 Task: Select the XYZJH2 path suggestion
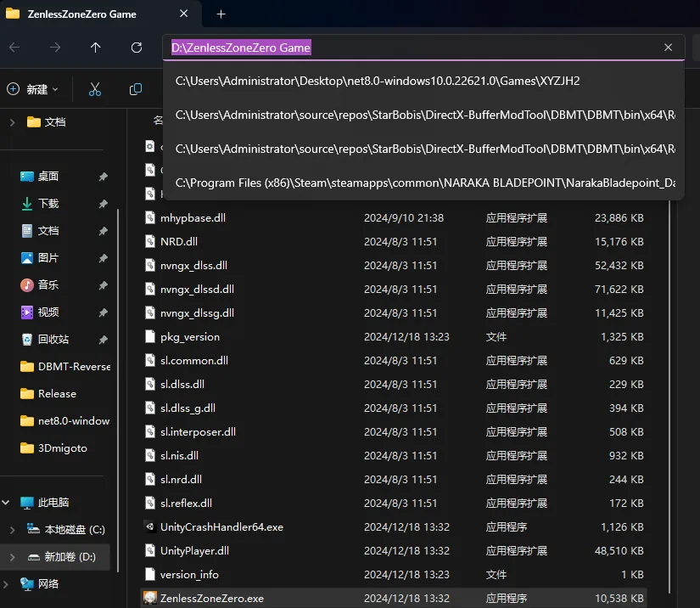[x=423, y=81]
